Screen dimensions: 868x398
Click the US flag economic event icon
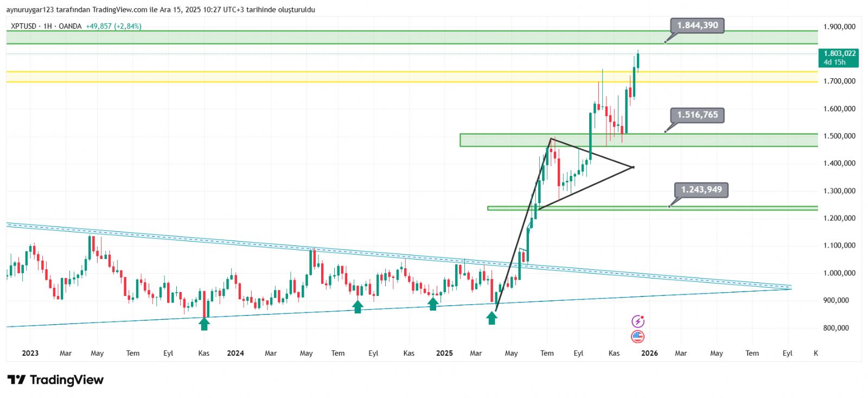(x=638, y=337)
